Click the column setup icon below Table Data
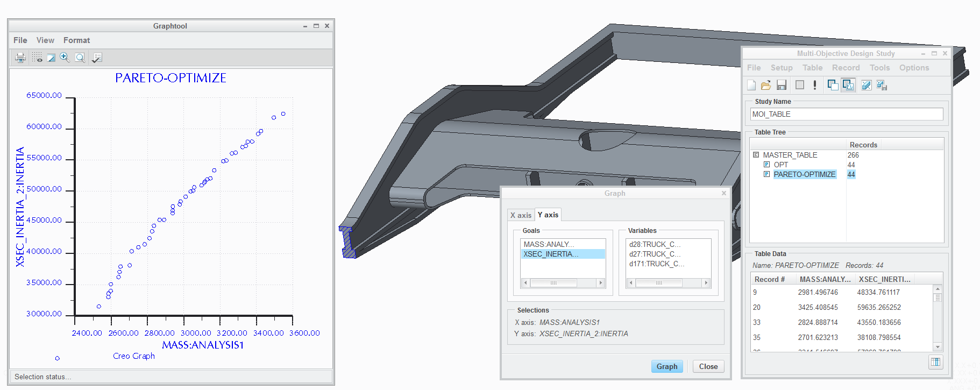Image resolution: width=980 pixels, height=390 pixels. tap(936, 362)
